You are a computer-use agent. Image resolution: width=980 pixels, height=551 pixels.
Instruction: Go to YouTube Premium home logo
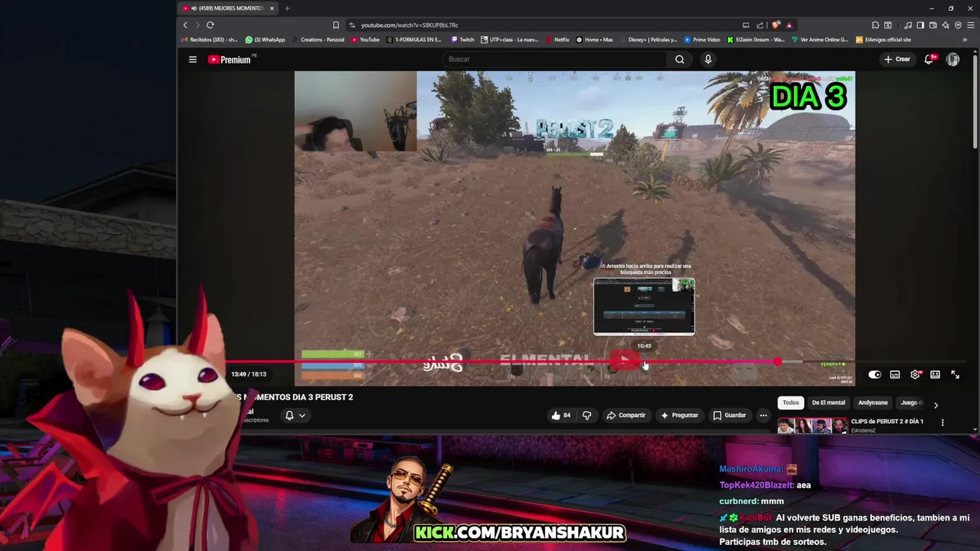[x=230, y=59]
